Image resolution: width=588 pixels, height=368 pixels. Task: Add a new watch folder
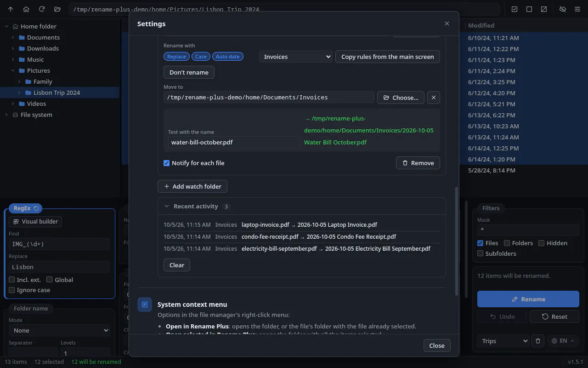coord(192,186)
